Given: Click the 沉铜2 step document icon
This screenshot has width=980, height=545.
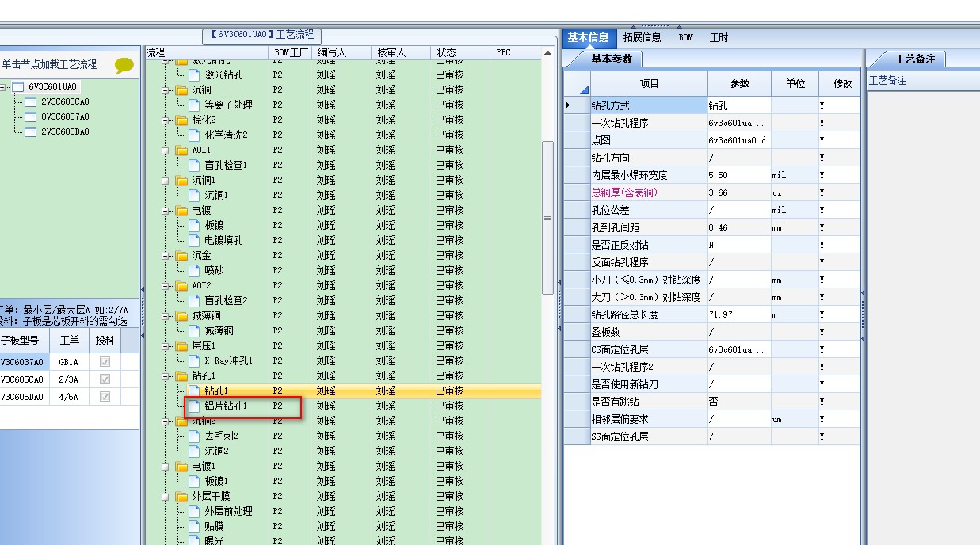Looking at the screenshot, I should point(194,451).
